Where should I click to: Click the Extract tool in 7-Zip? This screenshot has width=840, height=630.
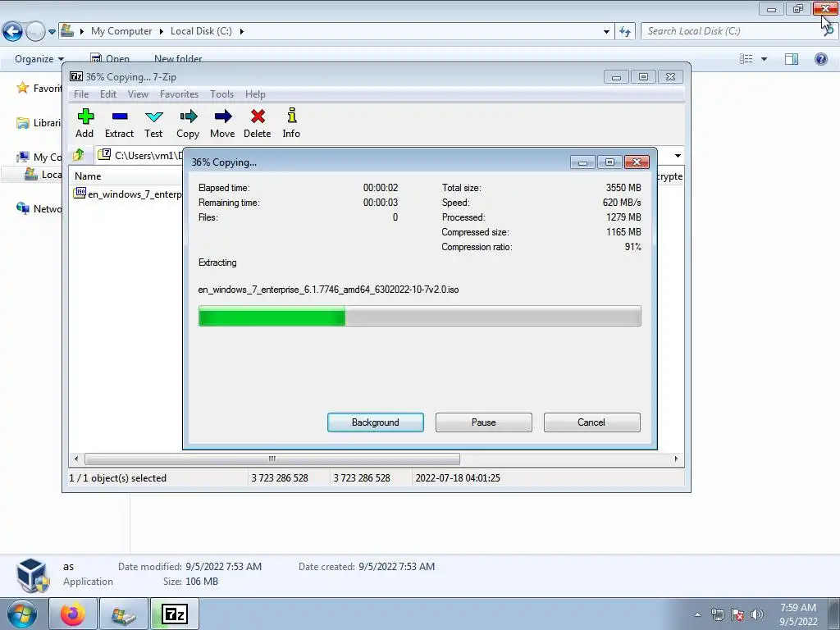[x=119, y=123]
